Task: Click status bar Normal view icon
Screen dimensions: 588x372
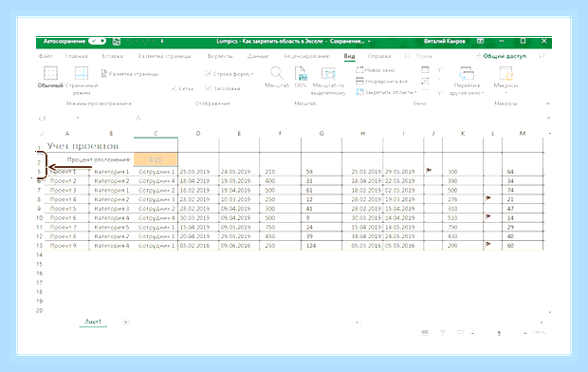Action: coord(425,332)
